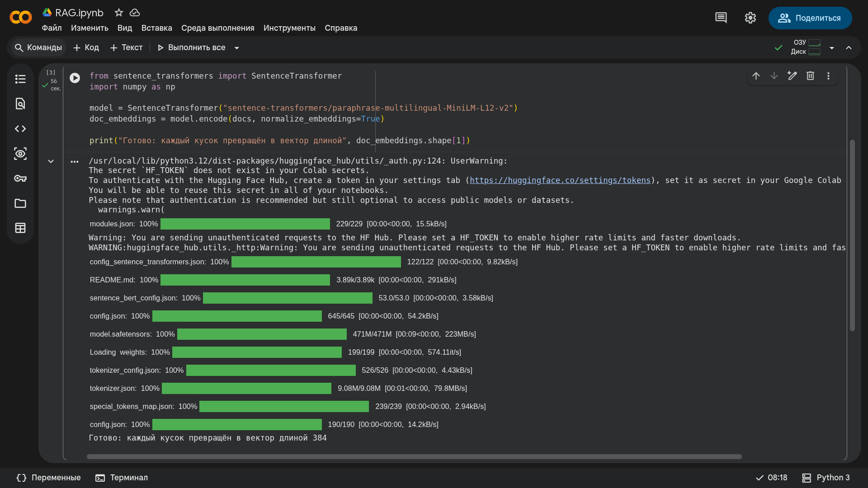Open the Среда выполнения menu
Image resolution: width=868 pixels, height=488 pixels.
click(218, 28)
